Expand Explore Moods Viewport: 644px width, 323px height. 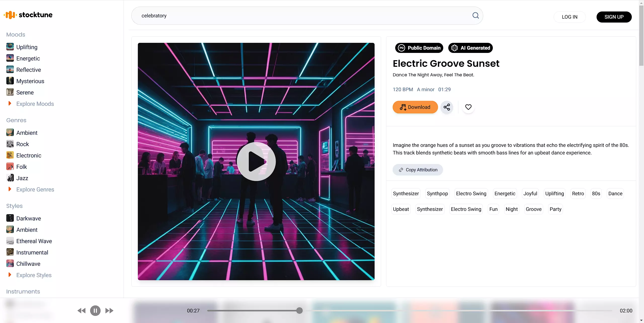click(x=35, y=104)
